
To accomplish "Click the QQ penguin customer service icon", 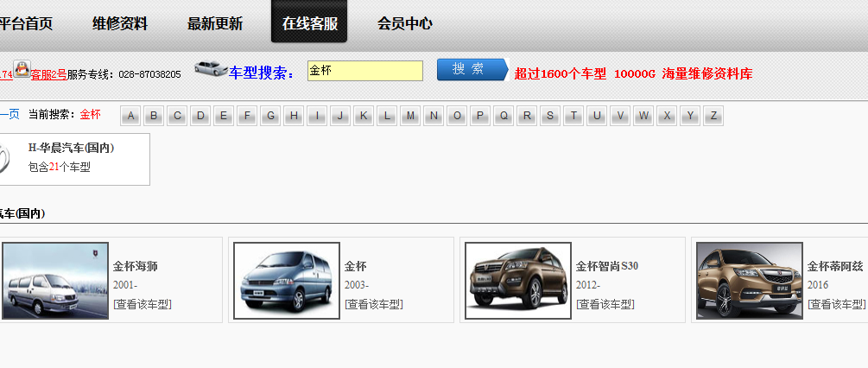I will pos(22,69).
